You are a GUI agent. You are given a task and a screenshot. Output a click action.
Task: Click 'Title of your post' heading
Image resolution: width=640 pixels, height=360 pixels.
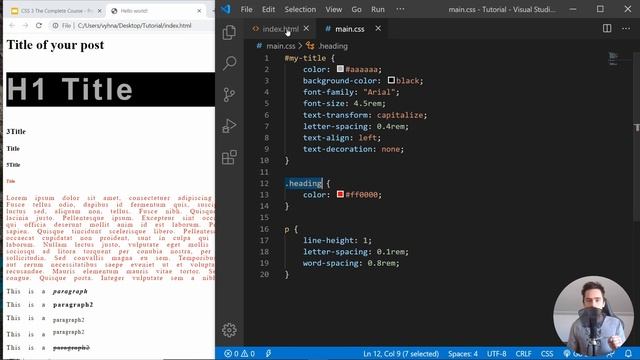pyautogui.click(x=55, y=45)
